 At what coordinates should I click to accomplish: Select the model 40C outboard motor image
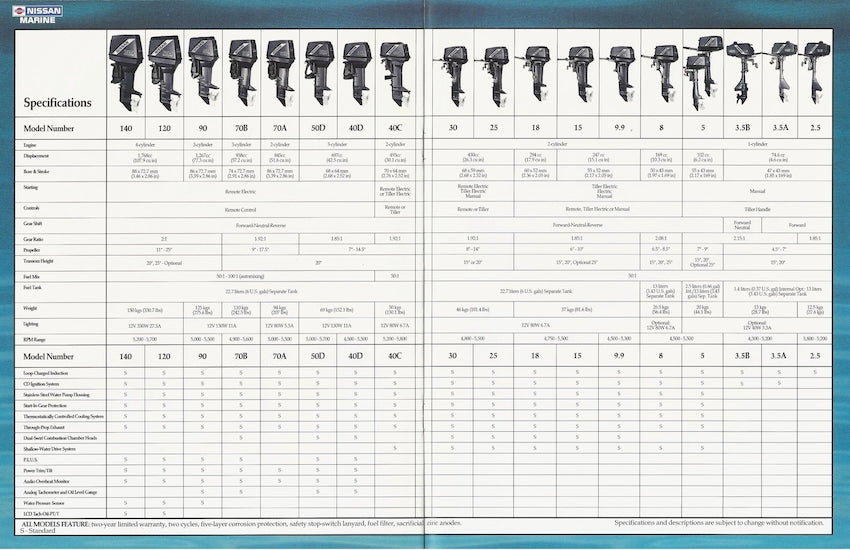click(x=396, y=74)
